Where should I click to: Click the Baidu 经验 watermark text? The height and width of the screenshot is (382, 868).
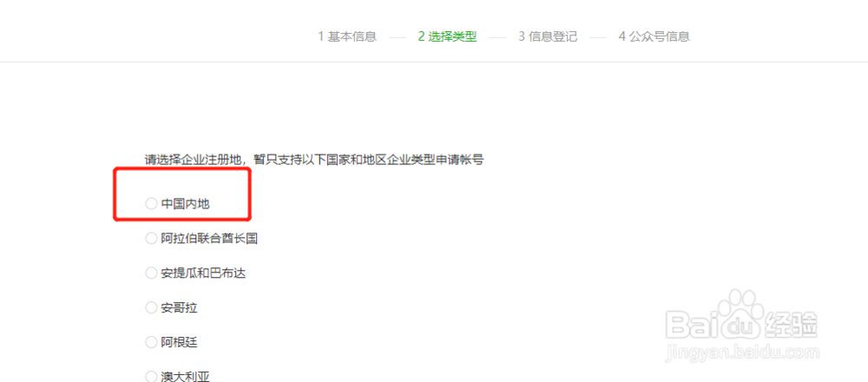pyautogui.click(x=792, y=325)
